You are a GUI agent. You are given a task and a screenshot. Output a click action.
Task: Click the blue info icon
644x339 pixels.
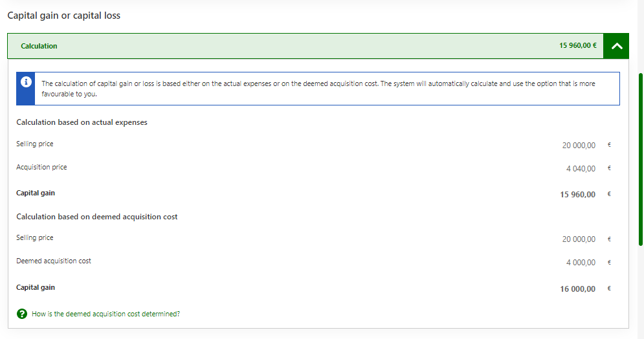pyautogui.click(x=26, y=82)
